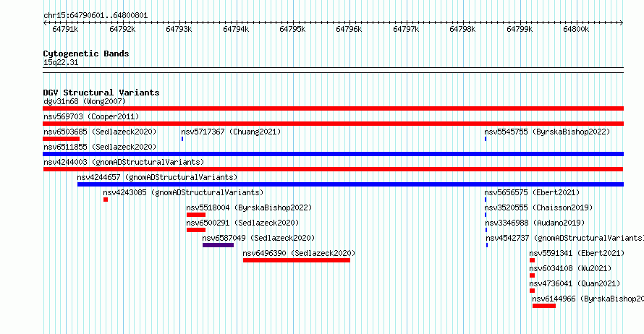The image size is (644, 334).
Task: Click the DGV Structural Variants track title
Action: (101, 93)
